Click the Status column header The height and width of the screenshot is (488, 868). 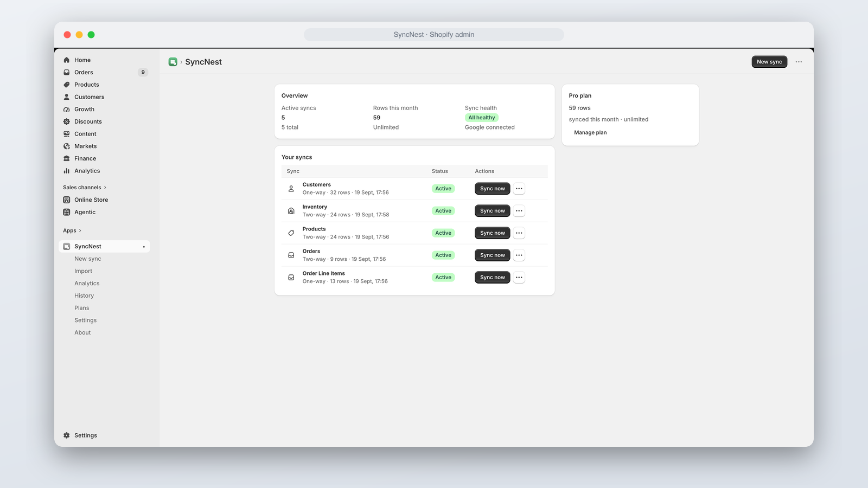coord(440,171)
